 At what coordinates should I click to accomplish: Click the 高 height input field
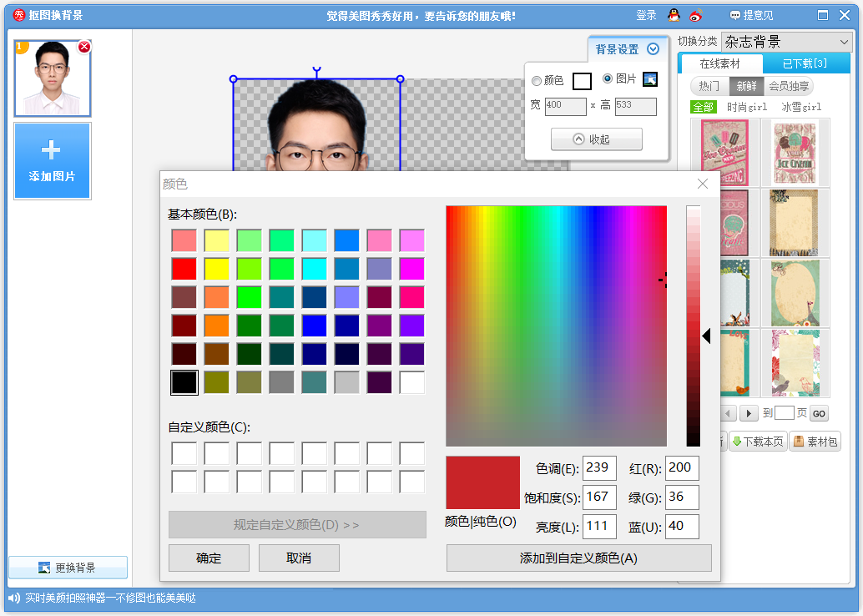636,106
